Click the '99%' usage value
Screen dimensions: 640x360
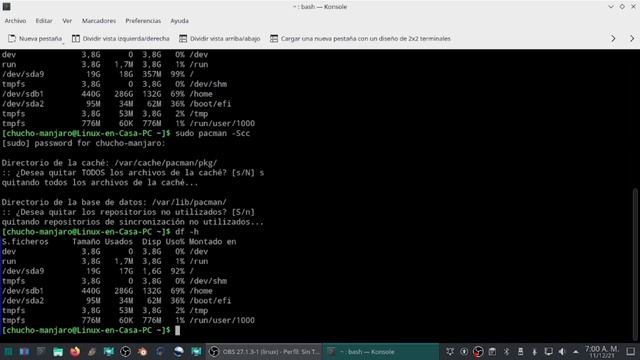pyautogui.click(x=178, y=74)
